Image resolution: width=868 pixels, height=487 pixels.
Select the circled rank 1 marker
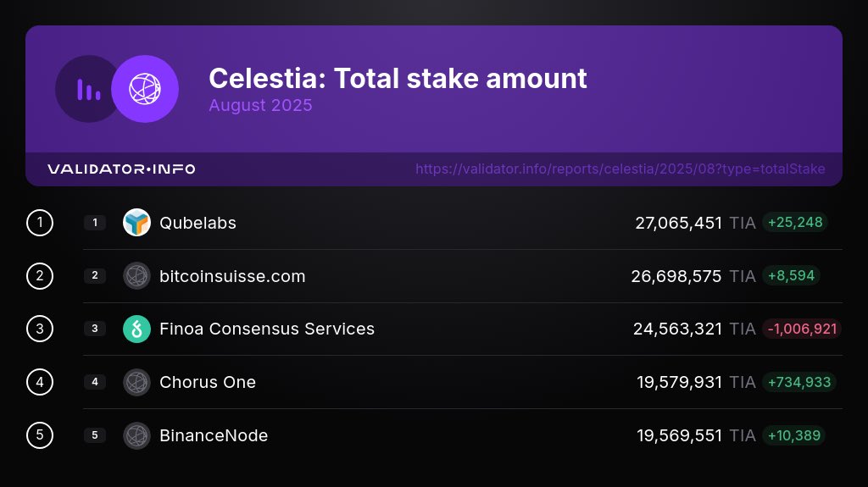point(40,223)
